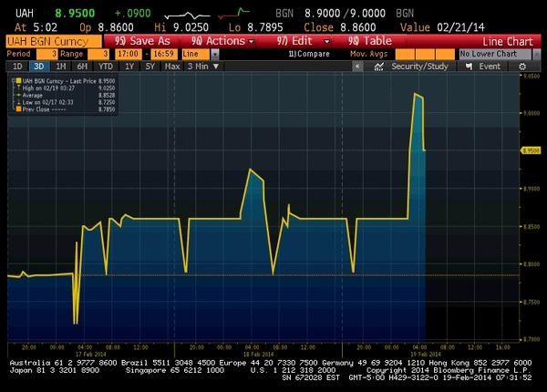Click the first Mov. Avgs field
The width and height of the screenshot is (547, 392).
click(405, 54)
